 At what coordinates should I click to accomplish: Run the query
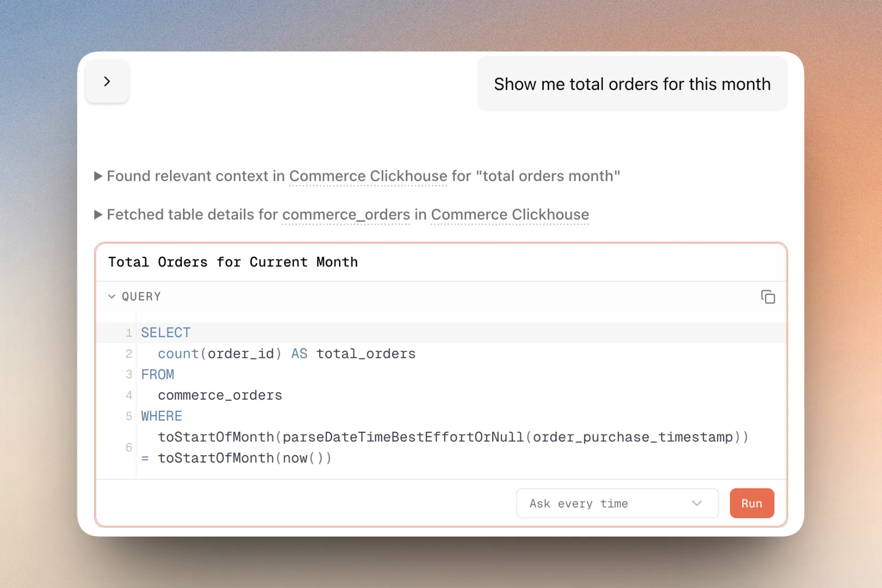pyautogui.click(x=752, y=503)
